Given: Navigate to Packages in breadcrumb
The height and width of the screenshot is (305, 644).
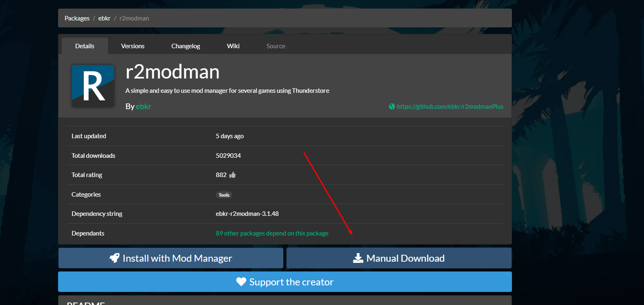Looking at the screenshot, I should [77, 18].
